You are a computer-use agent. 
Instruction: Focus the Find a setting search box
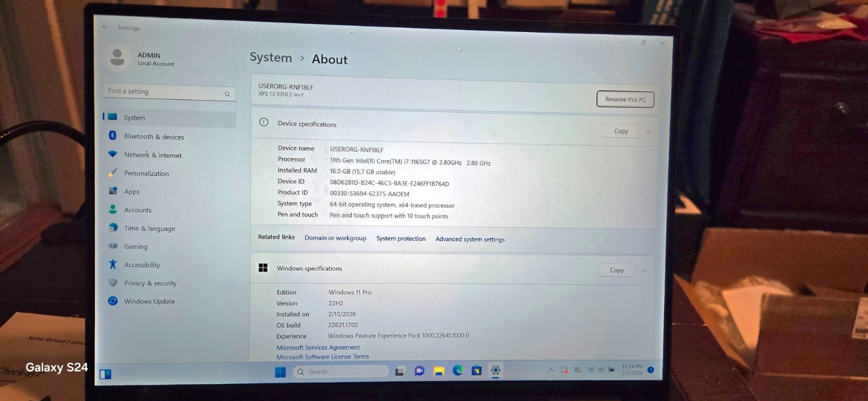pos(169,92)
